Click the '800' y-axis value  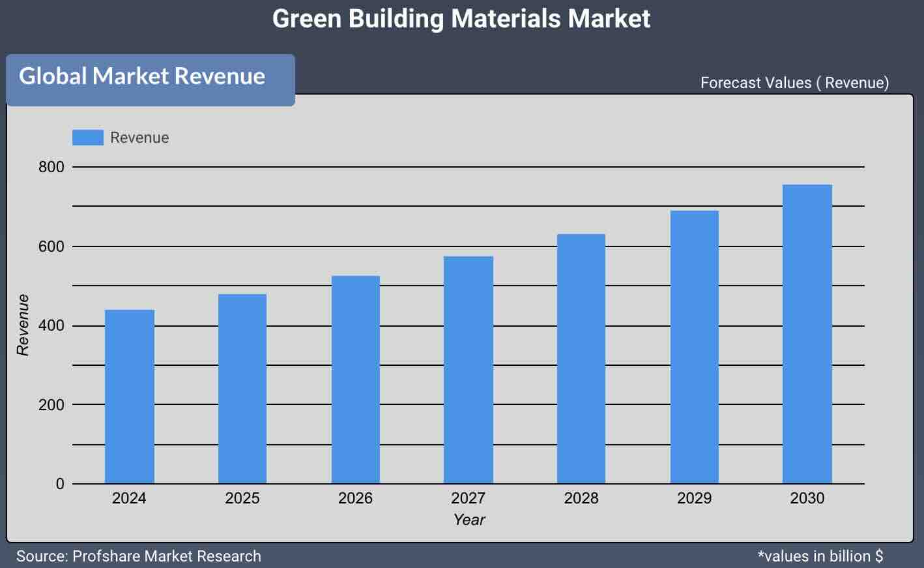(x=51, y=167)
